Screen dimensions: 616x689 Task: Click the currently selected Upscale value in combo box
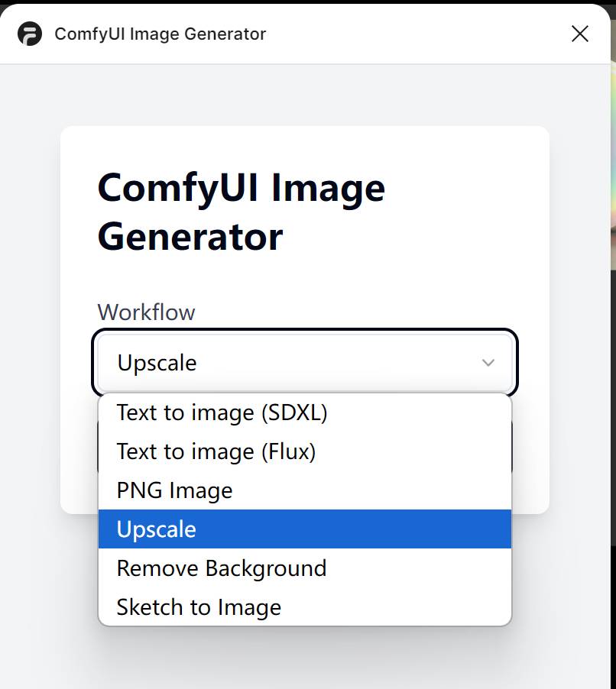click(x=156, y=363)
